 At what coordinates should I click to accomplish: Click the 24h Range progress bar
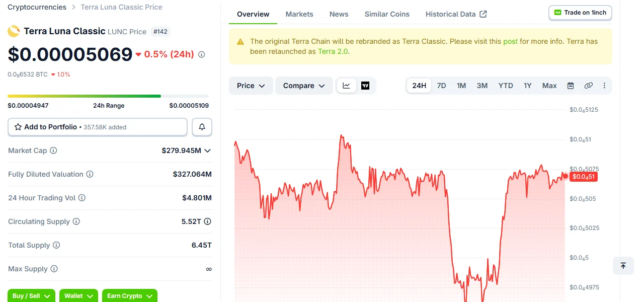pyautogui.click(x=108, y=96)
